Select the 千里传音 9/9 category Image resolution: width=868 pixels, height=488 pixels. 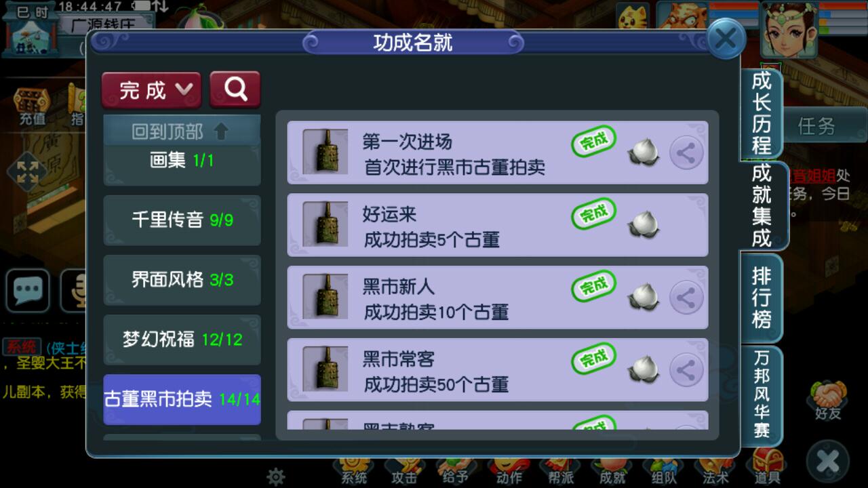tap(182, 220)
